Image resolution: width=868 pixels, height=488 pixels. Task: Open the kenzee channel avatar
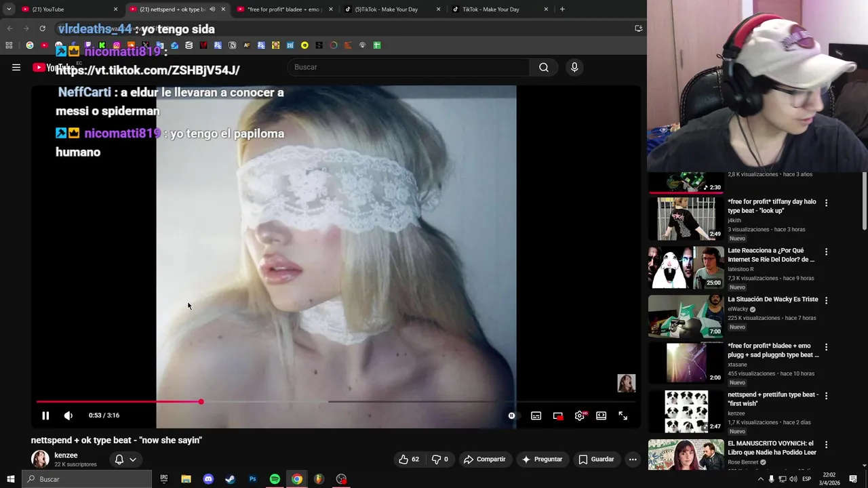point(40,459)
